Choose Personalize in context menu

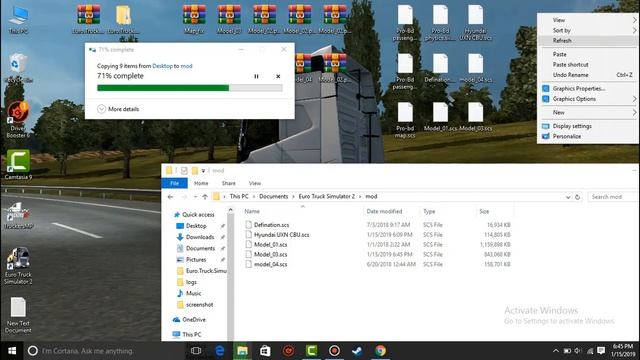tap(588, 136)
